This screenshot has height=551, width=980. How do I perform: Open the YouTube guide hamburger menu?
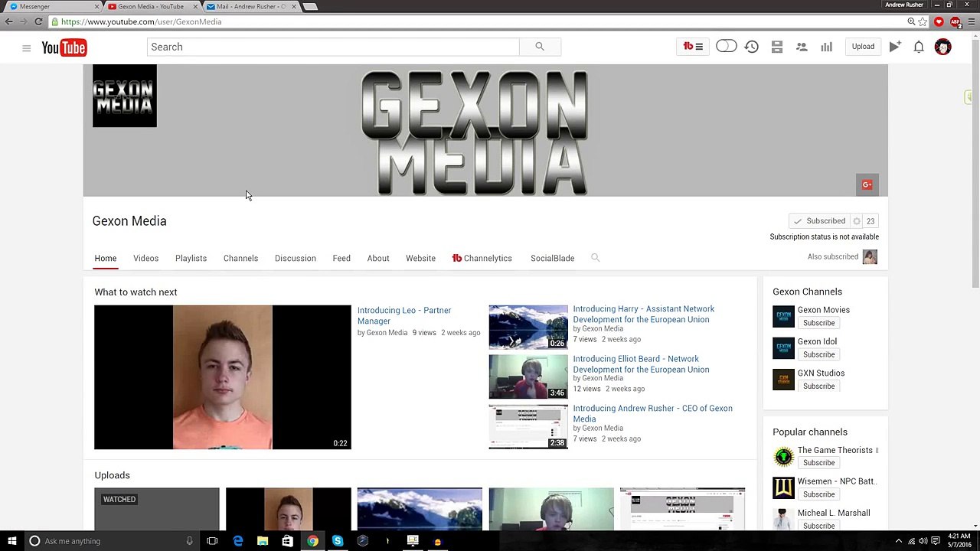[x=26, y=47]
